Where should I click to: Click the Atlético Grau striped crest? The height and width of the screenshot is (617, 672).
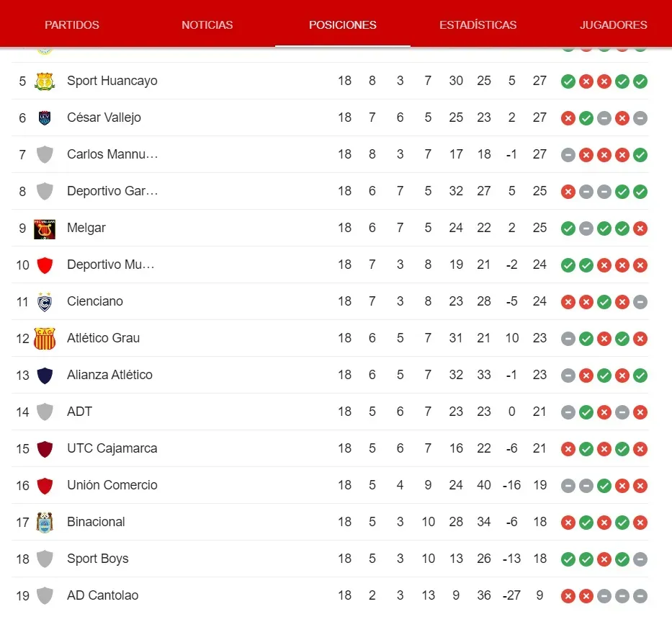45,338
